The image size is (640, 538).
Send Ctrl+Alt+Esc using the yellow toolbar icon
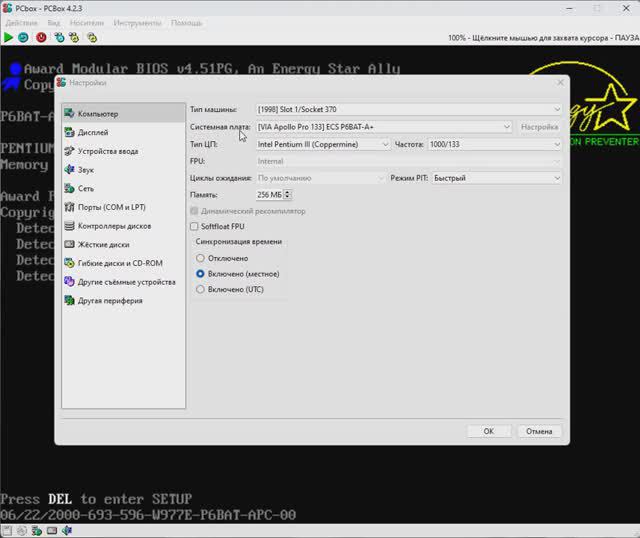pos(74,38)
